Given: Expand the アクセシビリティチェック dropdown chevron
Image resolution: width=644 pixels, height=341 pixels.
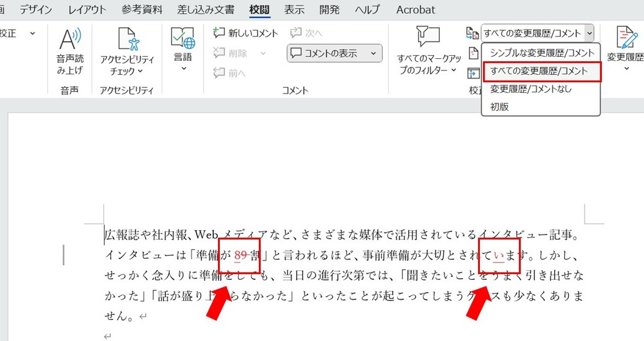Looking at the screenshot, I should coord(141,71).
